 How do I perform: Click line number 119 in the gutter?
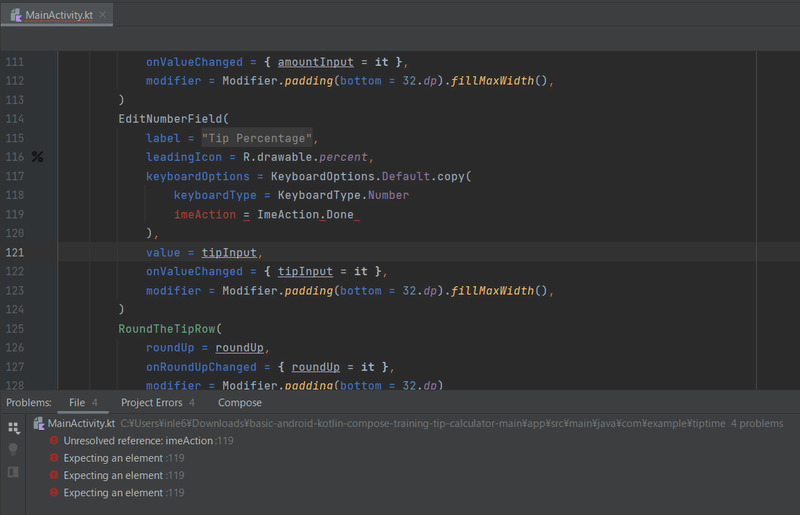pyautogui.click(x=15, y=214)
